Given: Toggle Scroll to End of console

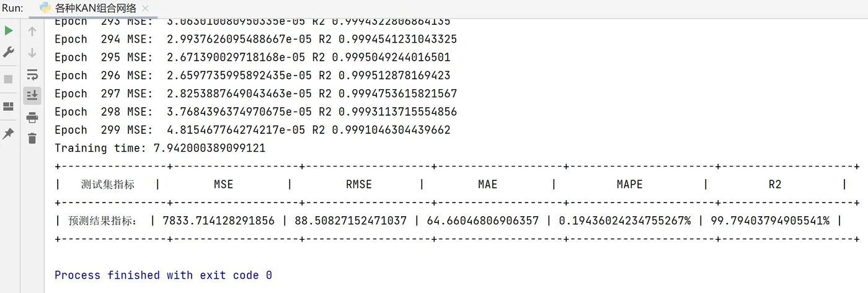Looking at the screenshot, I should point(32,95).
